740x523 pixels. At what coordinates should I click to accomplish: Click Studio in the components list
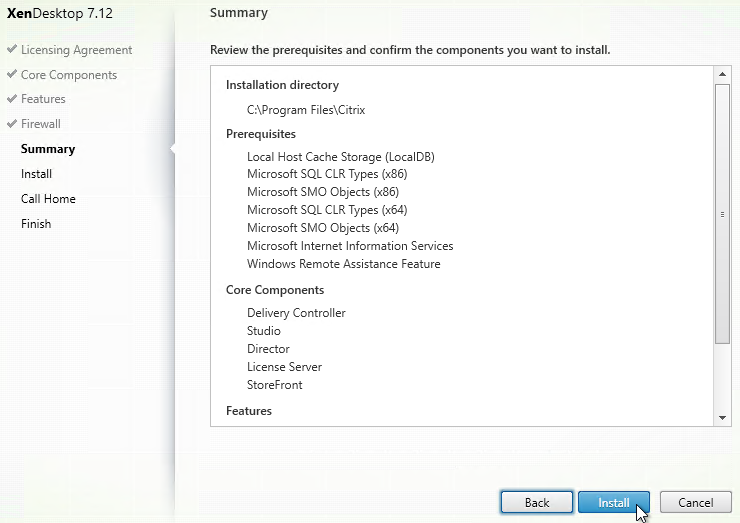pos(264,331)
